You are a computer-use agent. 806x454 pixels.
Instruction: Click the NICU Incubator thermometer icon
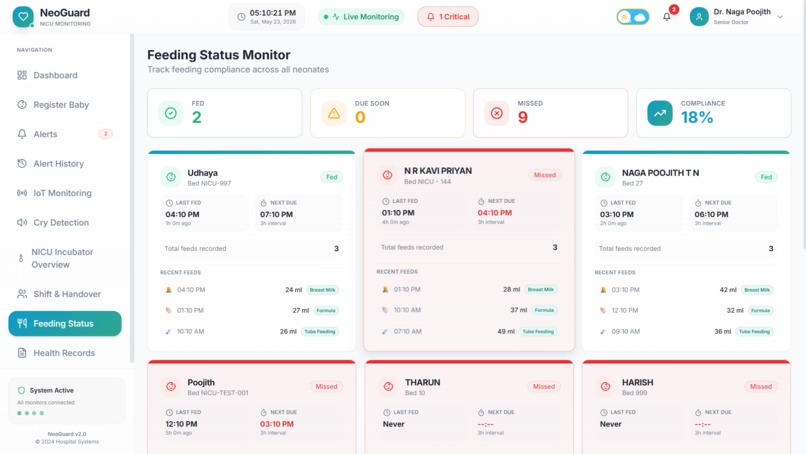point(21,258)
